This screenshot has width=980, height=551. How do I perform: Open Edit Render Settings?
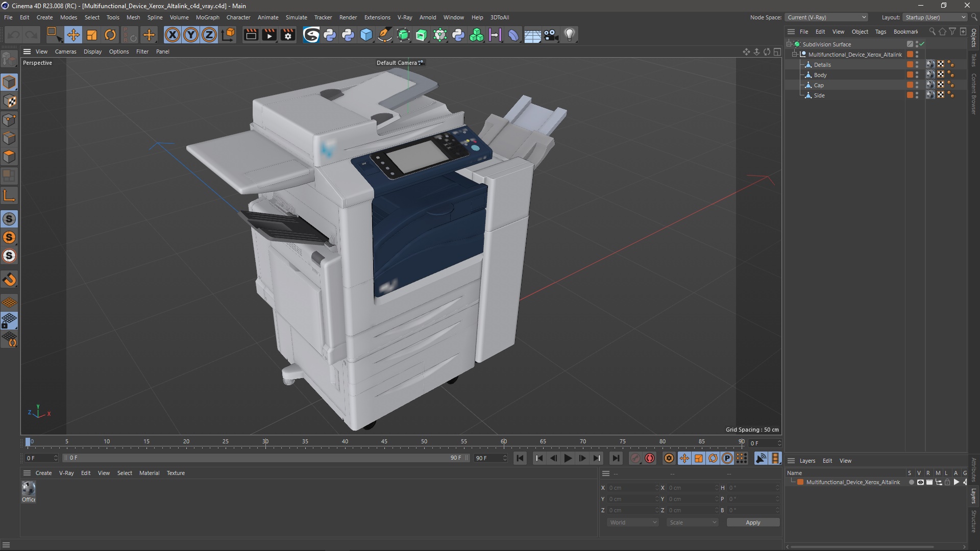click(288, 35)
